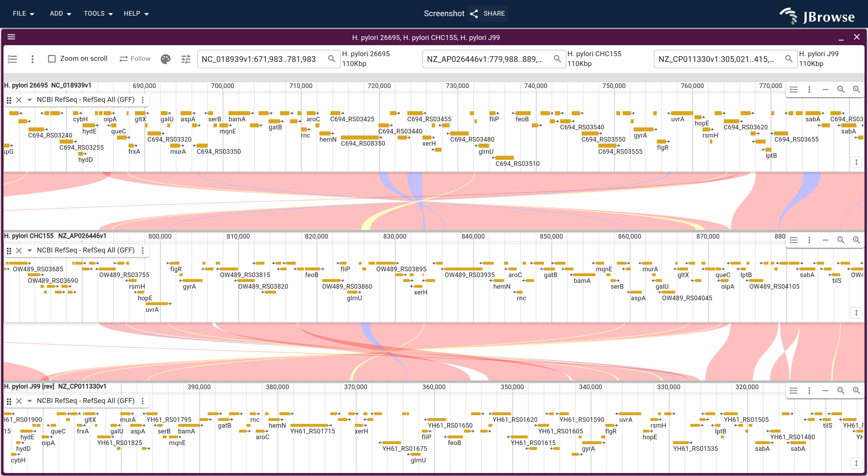Minimize the H. pylori 26695 row
This screenshot has width=868, height=476.
click(825, 89)
